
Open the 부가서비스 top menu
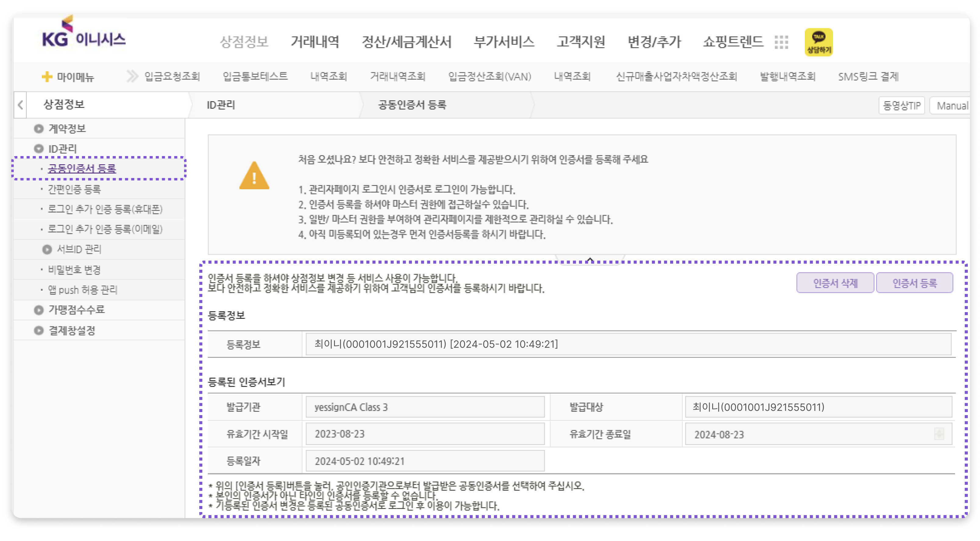pyautogui.click(x=504, y=41)
